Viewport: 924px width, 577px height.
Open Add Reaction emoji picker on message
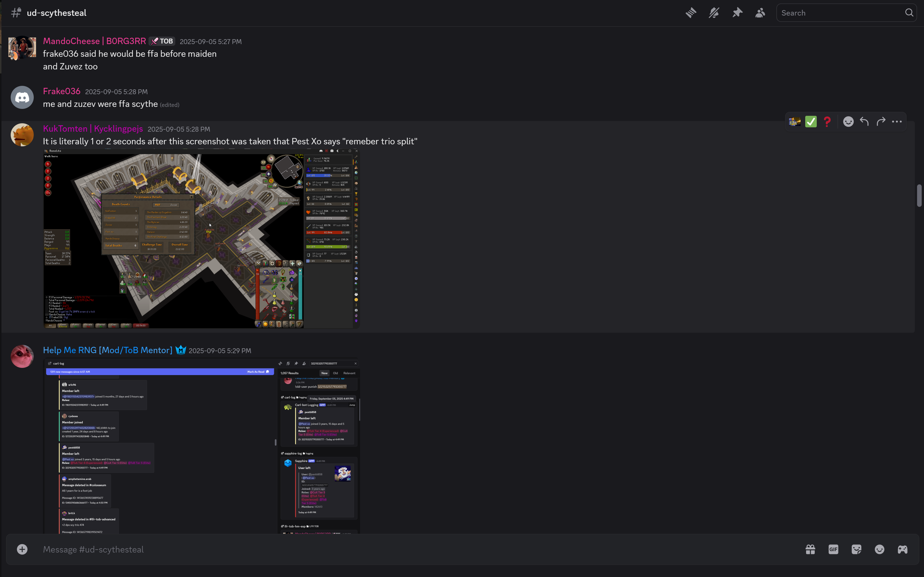[x=848, y=122]
